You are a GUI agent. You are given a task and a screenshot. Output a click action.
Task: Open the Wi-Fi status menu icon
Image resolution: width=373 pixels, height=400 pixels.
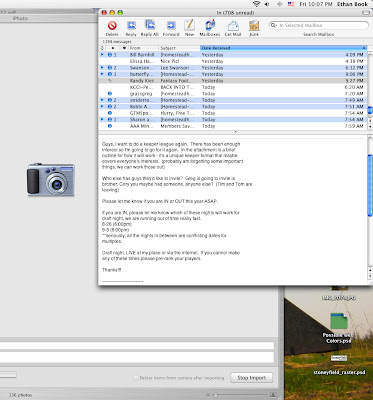[x=256, y=4]
